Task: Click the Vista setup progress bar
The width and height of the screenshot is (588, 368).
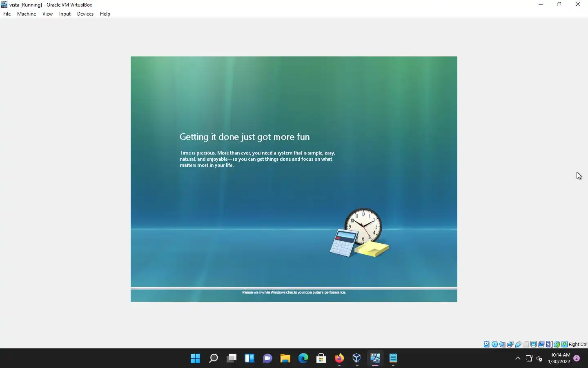Action: click(294, 288)
